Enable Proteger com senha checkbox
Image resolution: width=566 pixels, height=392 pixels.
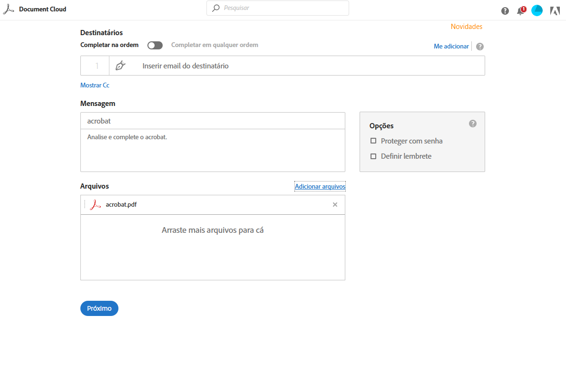(373, 141)
